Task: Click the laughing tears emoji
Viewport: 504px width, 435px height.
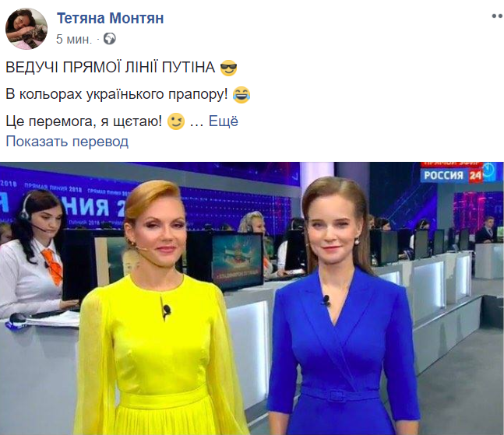Action: [x=241, y=95]
